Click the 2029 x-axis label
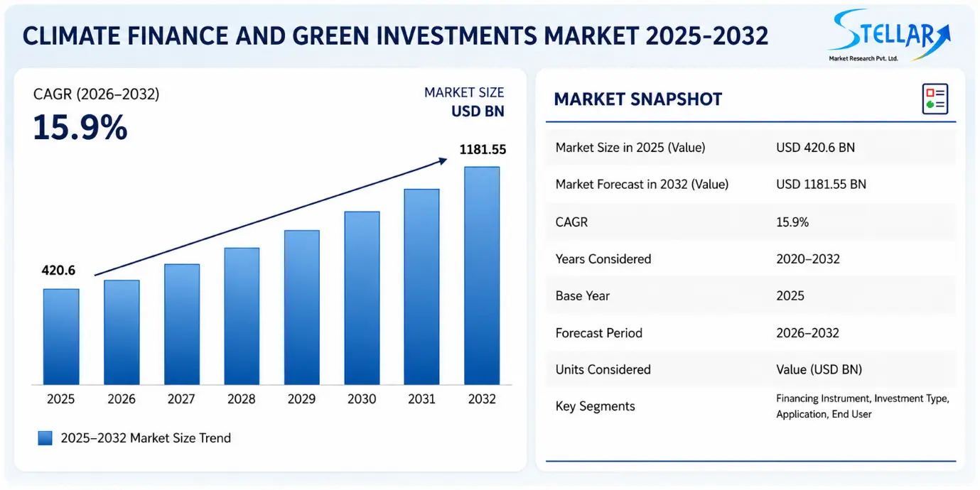 tap(302, 400)
